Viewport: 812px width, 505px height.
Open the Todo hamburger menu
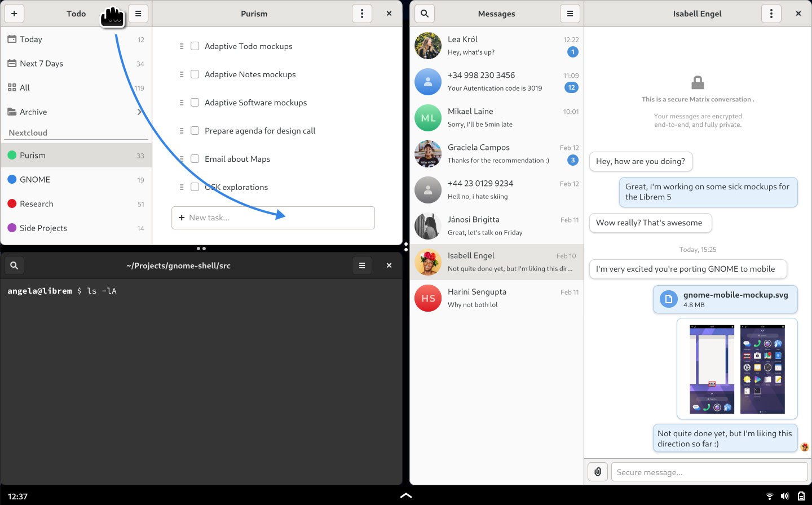pos(138,14)
